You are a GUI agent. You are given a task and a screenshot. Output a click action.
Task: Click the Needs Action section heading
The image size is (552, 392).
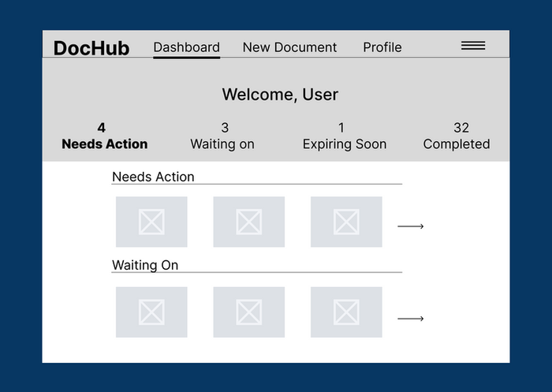(x=153, y=177)
